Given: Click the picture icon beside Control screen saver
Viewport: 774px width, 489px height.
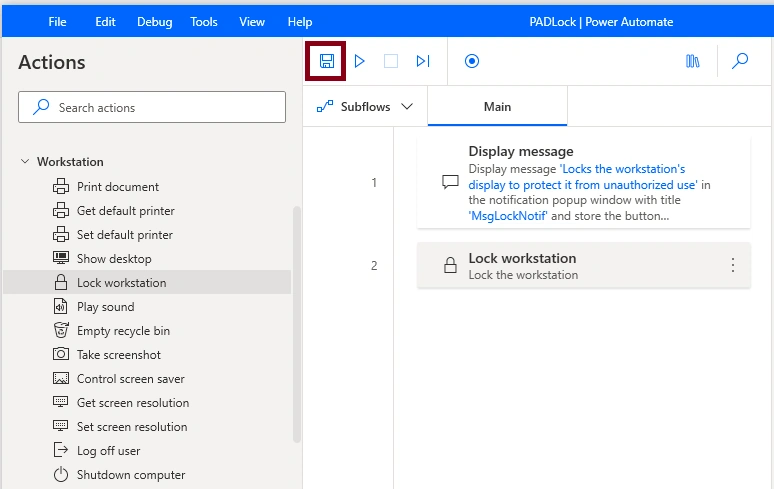Looking at the screenshot, I should coord(61,378).
